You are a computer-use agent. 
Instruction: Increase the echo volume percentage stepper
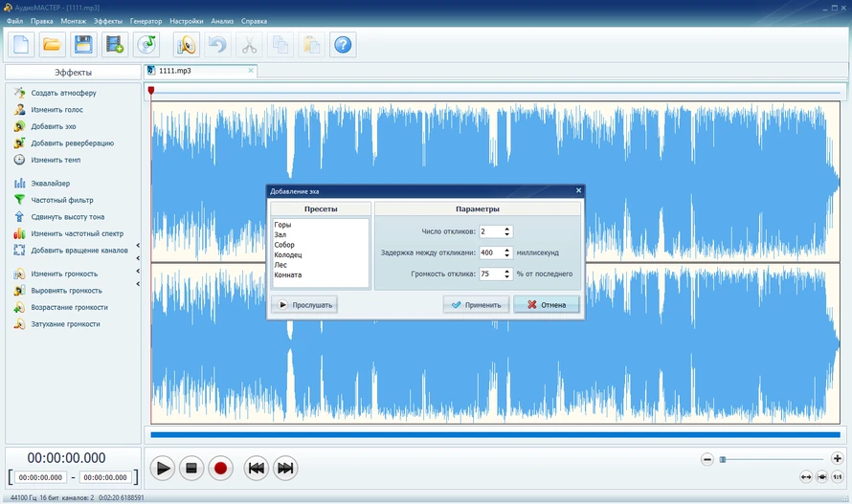(507, 271)
